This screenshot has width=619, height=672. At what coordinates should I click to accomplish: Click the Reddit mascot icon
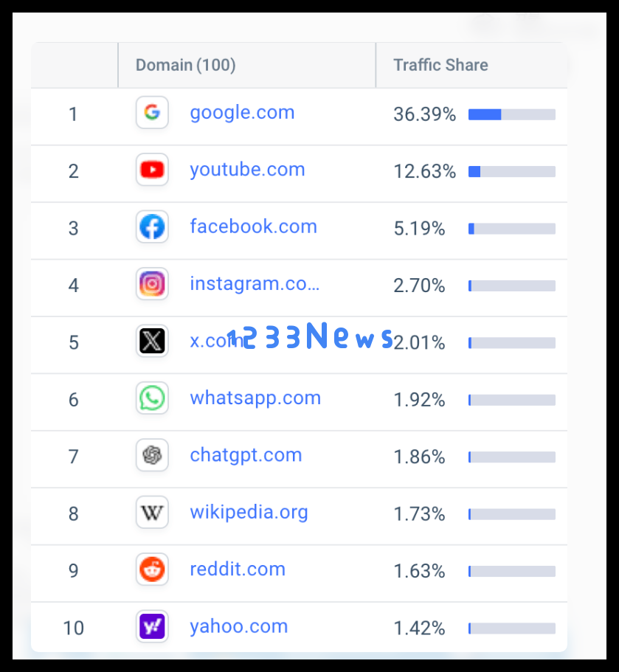tap(152, 569)
